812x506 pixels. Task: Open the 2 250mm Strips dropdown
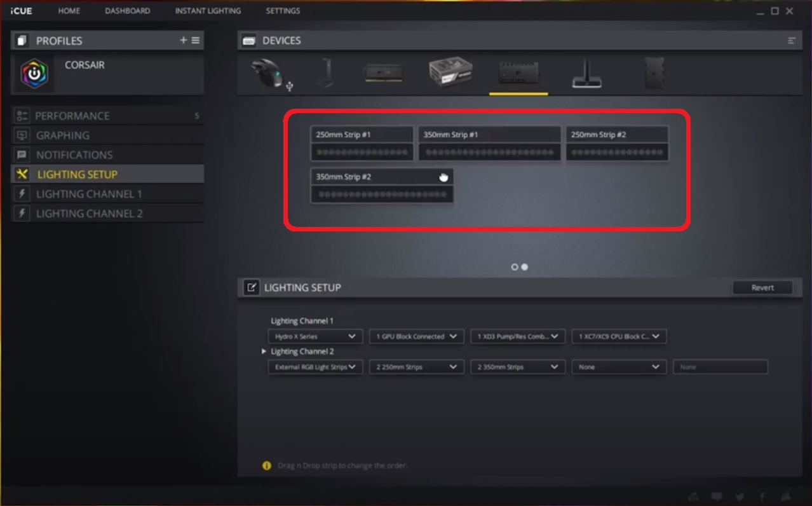coord(416,367)
